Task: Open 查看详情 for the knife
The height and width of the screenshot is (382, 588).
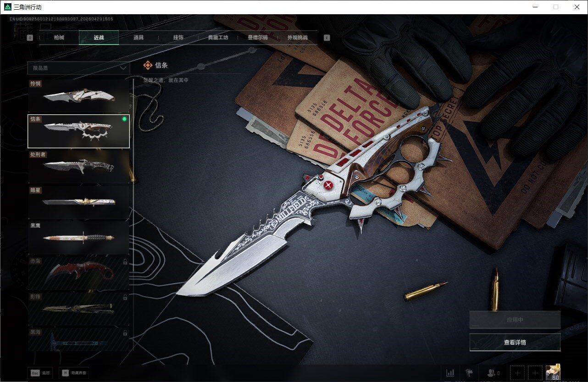Action: point(515,342)
